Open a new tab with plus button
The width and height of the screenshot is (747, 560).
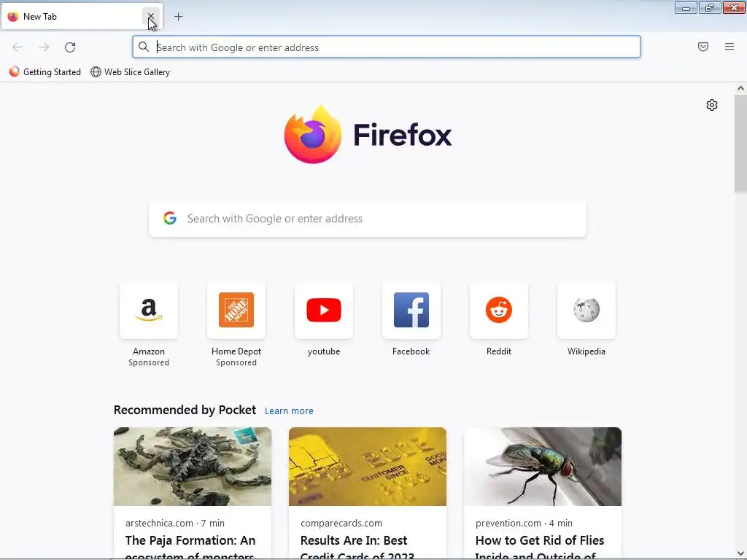(x=178, y=17)
